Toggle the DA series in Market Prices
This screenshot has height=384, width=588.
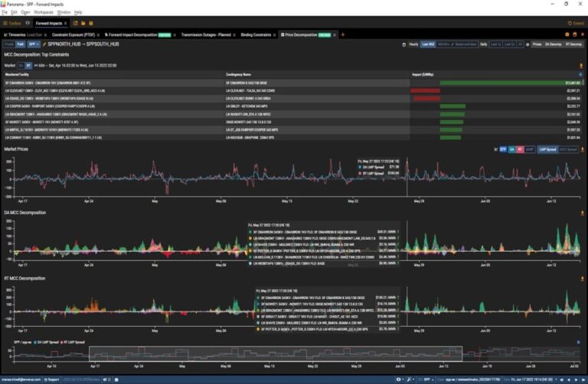[512, 149]
